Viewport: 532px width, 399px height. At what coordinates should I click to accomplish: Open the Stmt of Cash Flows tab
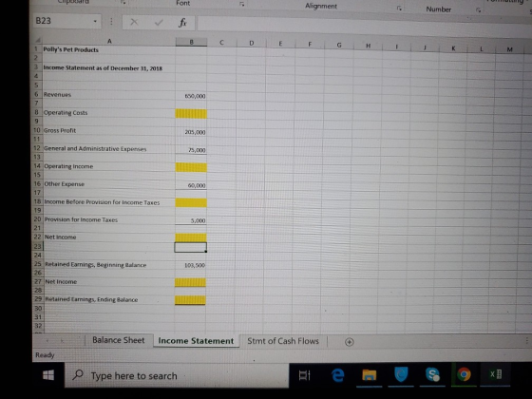point(283,341)
